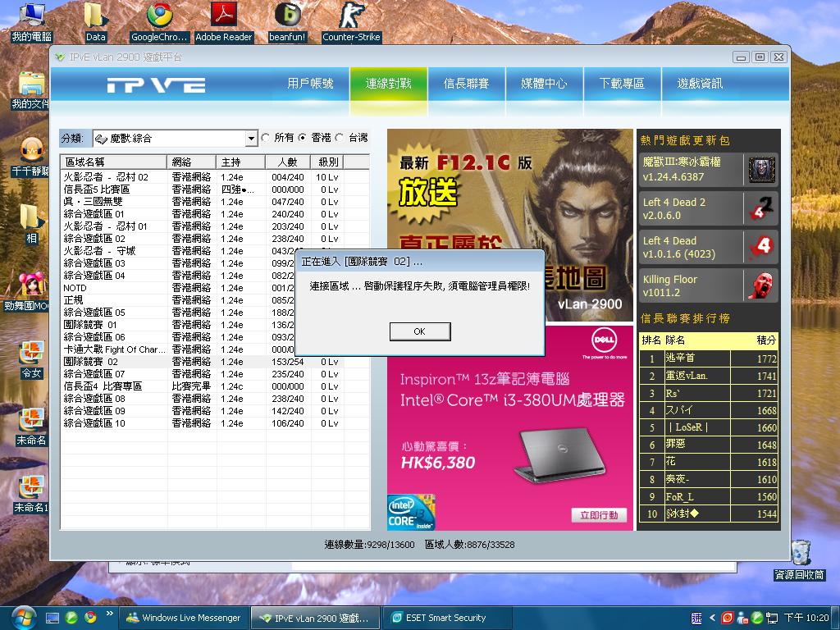The height and width of the screenshot is (630, 840).
Task: Select the 台灣 radio button
Action: pyautogui.click(x=339, y=138)
